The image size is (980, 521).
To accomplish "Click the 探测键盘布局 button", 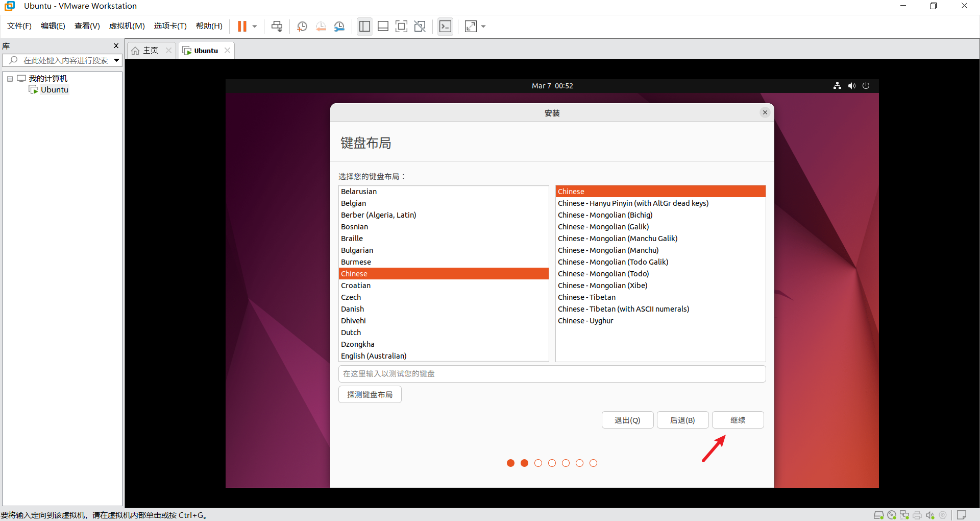I will tap(370, 394).
